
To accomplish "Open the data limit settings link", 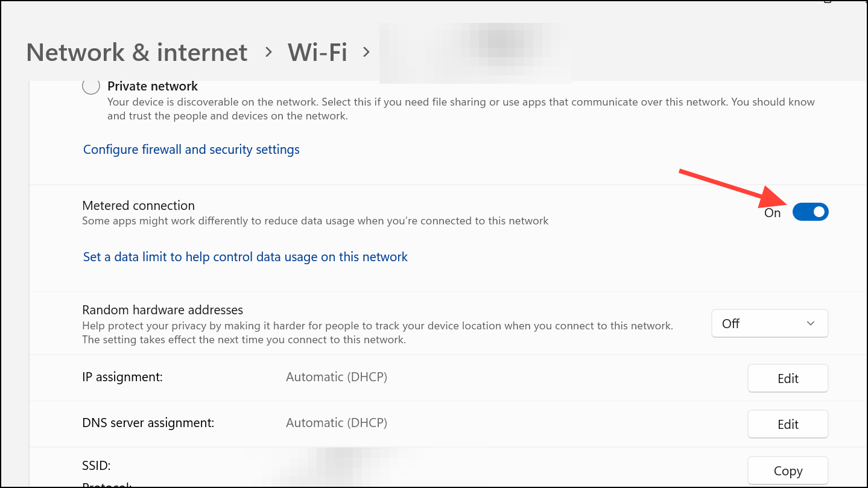I will (x=246, y=257).
